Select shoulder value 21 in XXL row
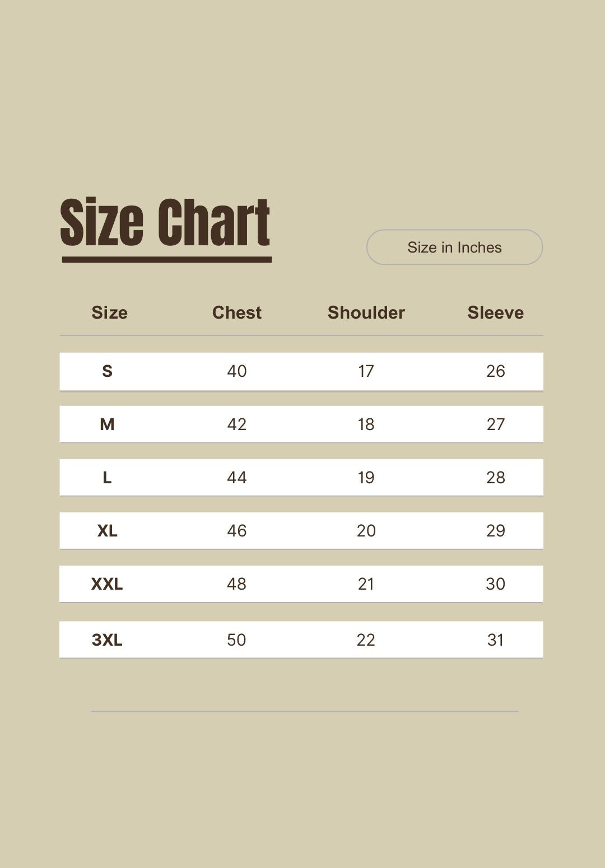The image size is (605, 868). pos(366,584)
